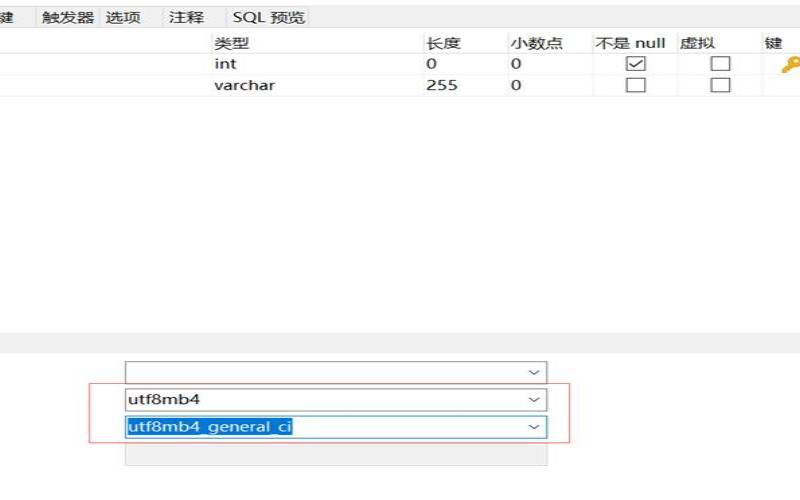Click decimal 0 cell of int row

[550, 64]
